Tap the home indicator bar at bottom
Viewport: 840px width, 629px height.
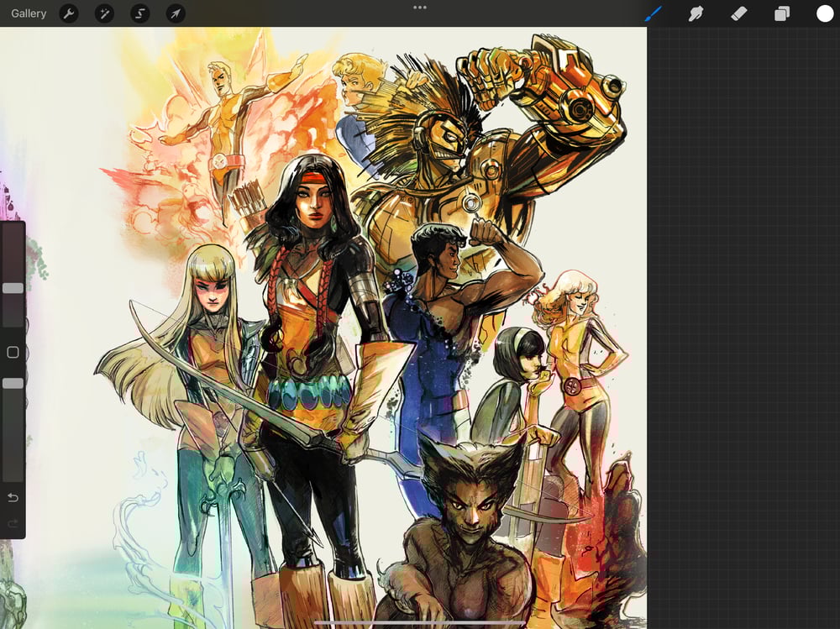click(420, 621)
